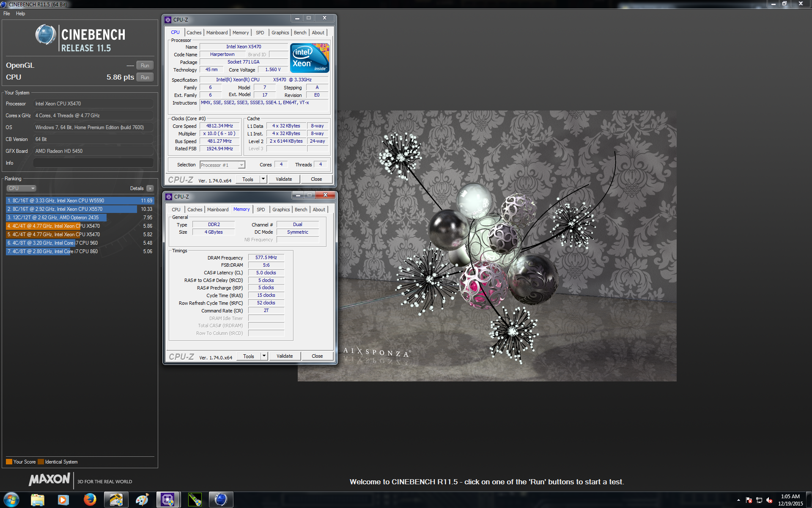Show hidden system tray icons
812x508 pixels.
[738, 500]
